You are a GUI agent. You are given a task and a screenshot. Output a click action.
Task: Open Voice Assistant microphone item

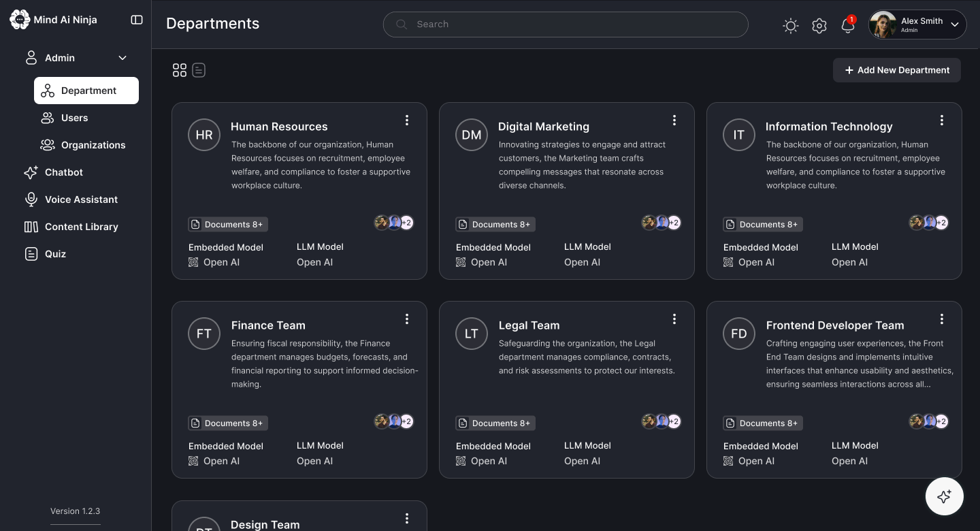coord(71,199)
